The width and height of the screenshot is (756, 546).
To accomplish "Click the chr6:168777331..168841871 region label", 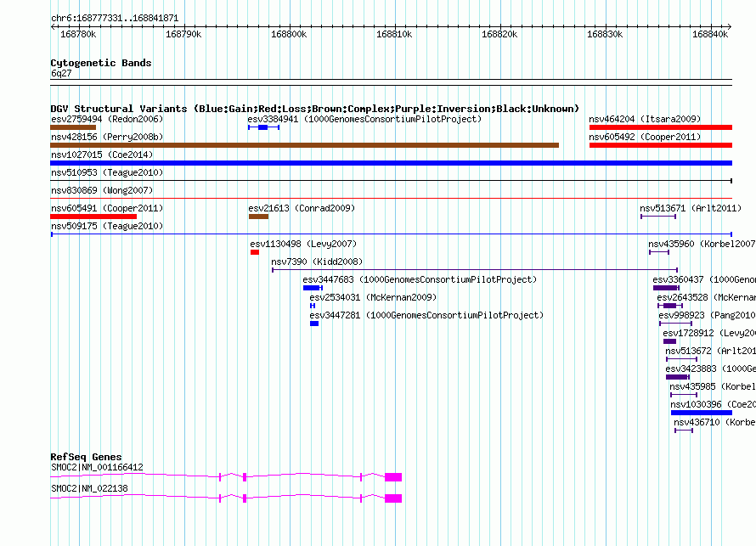I will click(x=115, y=18).
